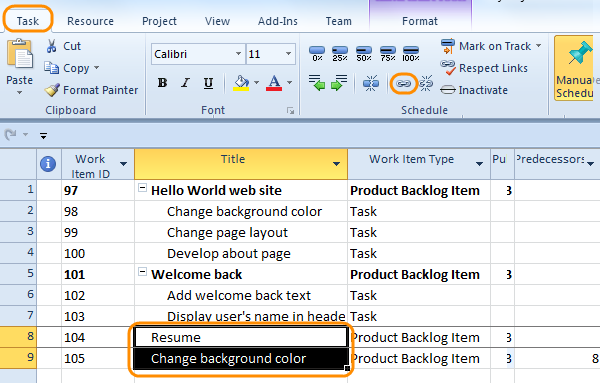
Task: Expand the font size dropdown arrow
Action: point(289,54)
